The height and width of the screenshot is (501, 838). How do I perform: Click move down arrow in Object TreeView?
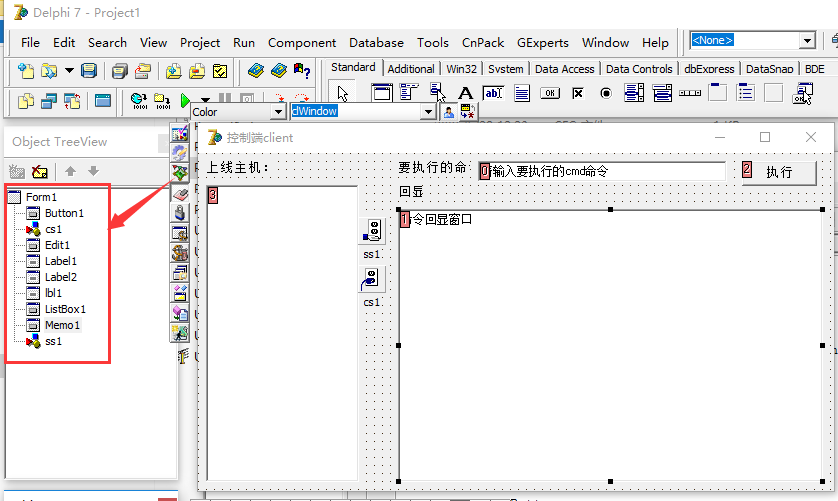pyautogui.click(x=94, y=171)
